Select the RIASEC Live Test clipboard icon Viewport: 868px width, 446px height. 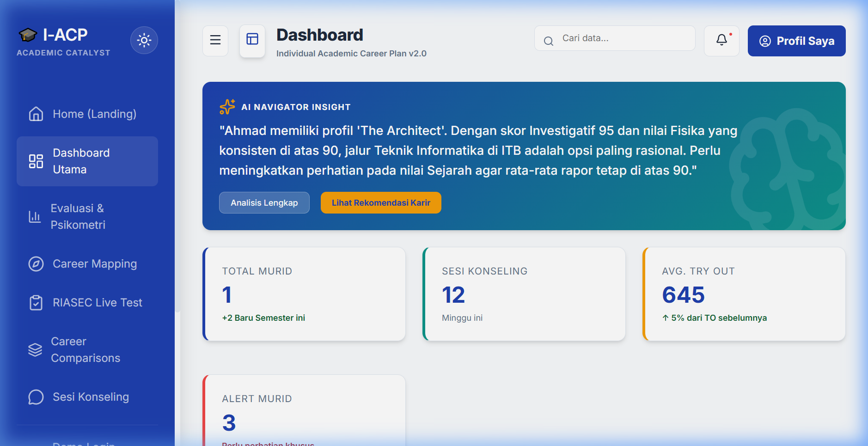36,302
